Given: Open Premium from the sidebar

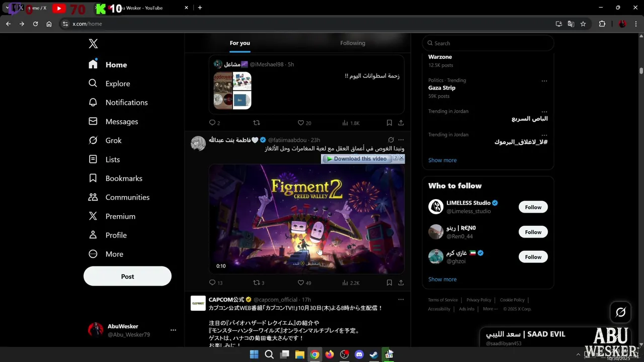Looking at the screenshot, I should tap(112, 216).
